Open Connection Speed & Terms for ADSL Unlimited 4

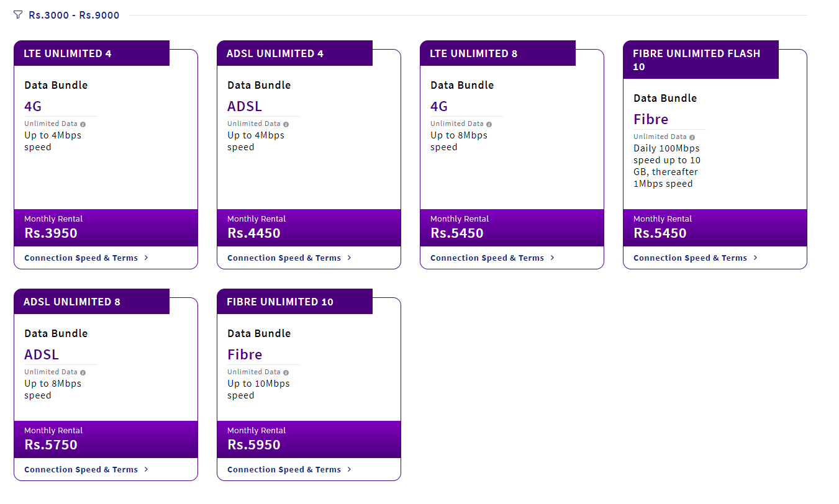click(x=289, y=258)
